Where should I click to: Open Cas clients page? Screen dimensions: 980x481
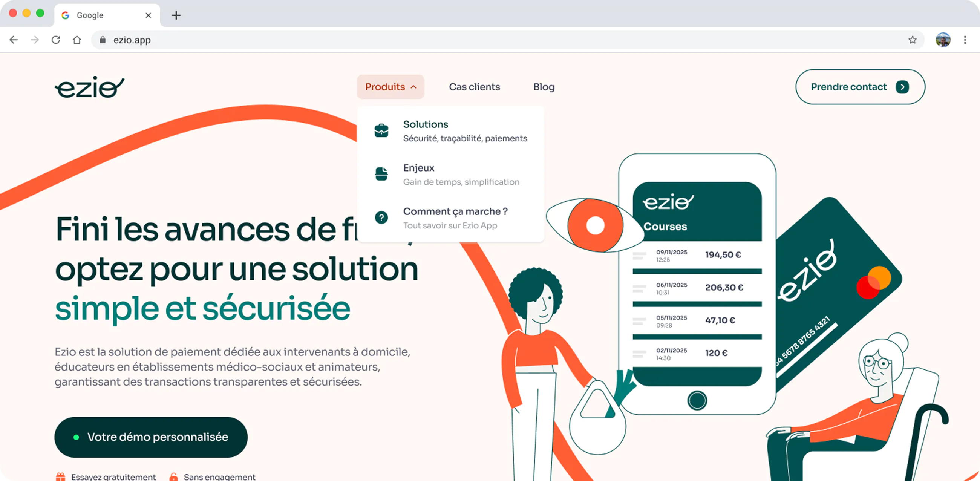tap(475, 87)
